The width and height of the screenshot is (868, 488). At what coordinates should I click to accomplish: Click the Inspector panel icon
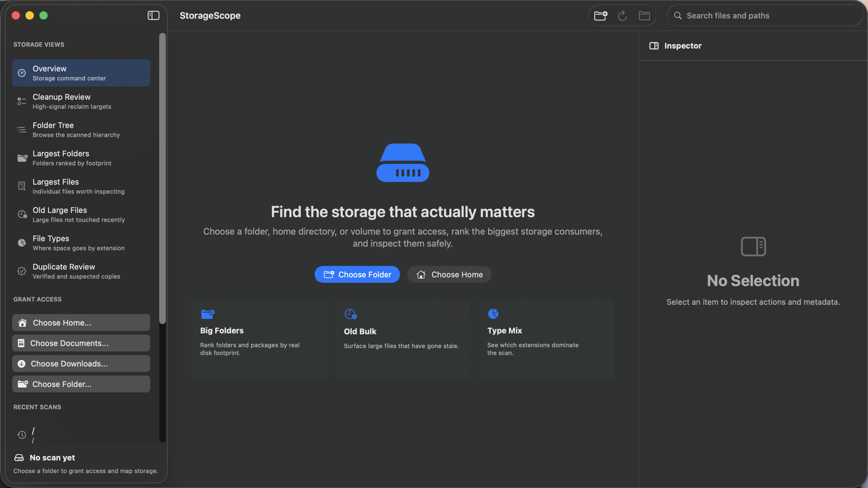(x=654, y=46)
